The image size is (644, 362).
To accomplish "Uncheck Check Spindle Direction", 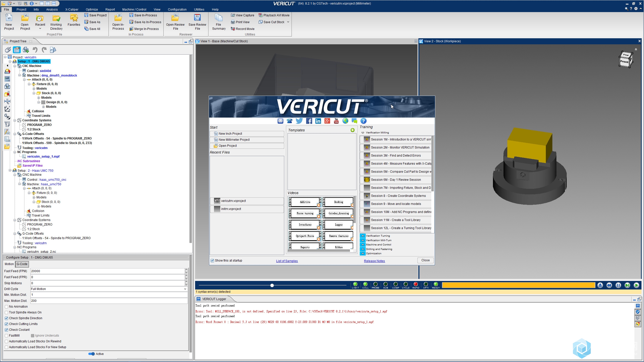I will tap(7, 318).
